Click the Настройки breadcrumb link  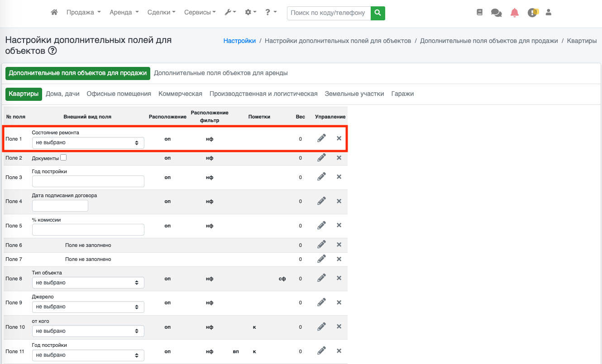pyautogui.click(x=239, y=41)
